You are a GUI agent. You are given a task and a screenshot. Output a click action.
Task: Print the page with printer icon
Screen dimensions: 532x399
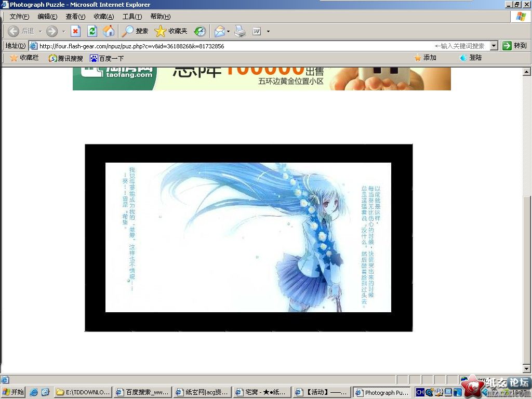point(240,31)
